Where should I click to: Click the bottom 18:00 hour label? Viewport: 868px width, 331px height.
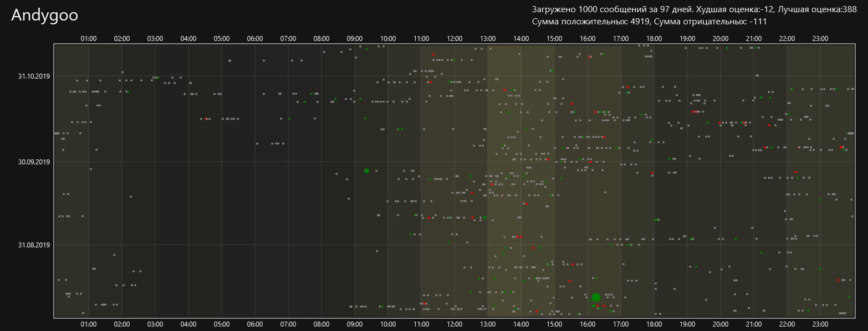click(654, 324)
